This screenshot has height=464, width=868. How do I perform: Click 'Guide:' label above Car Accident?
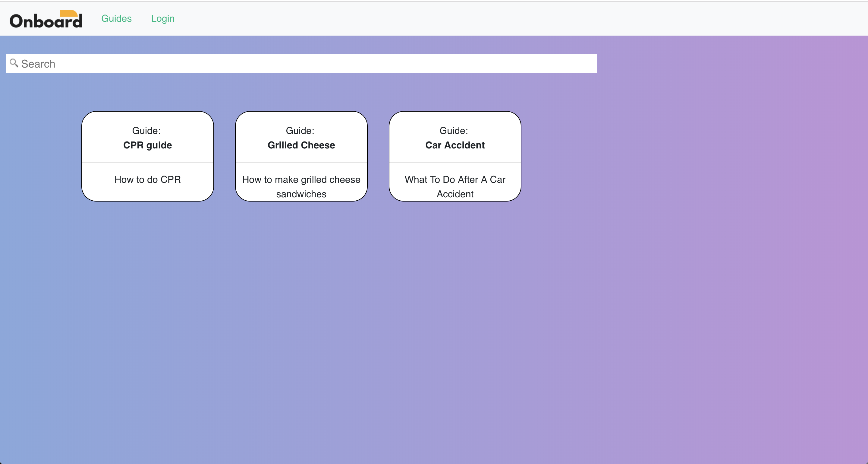point(454,131)
